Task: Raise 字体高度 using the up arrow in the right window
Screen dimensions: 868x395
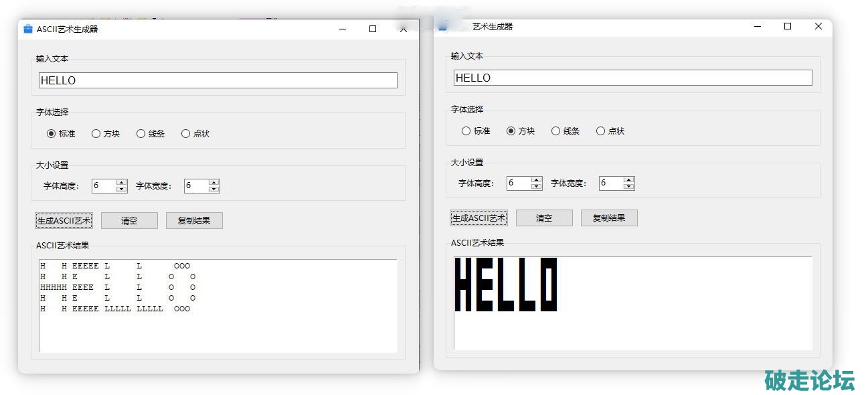Action: pos(536,179)
